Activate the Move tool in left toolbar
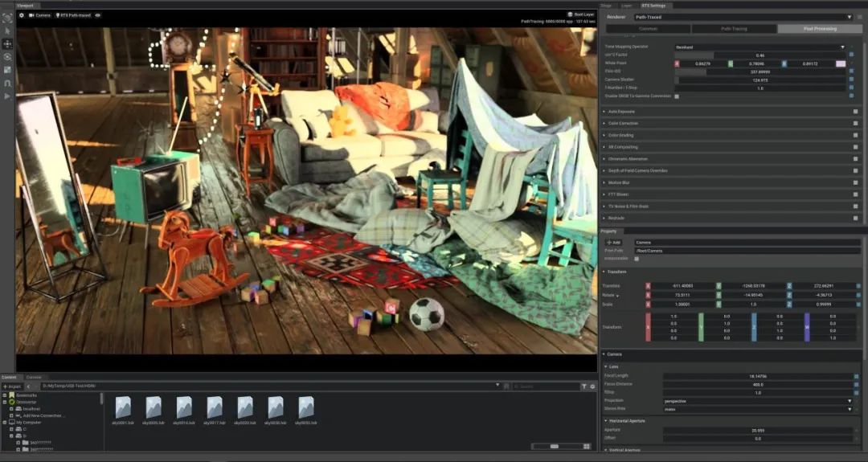 [7, 43]
